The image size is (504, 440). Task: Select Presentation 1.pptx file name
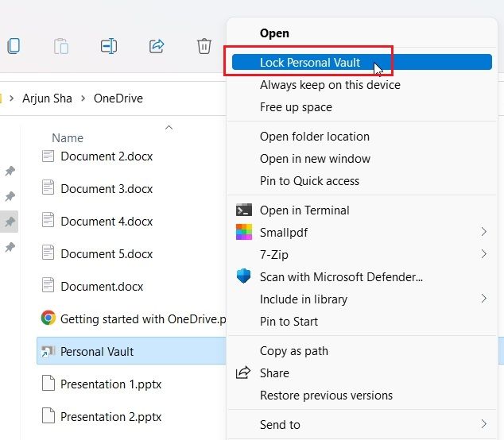(110, 384)
